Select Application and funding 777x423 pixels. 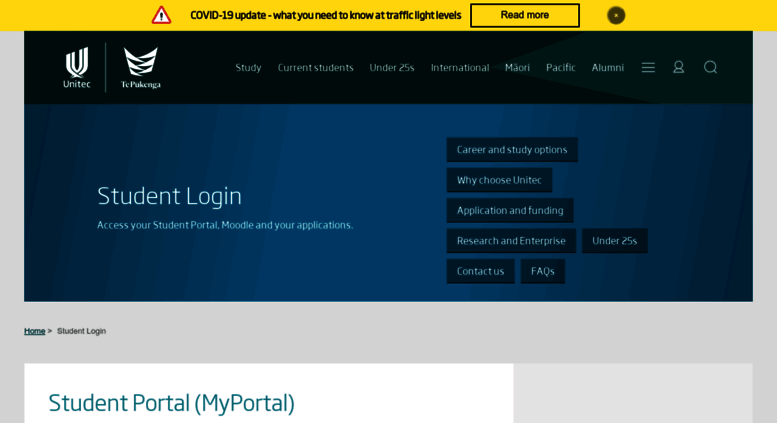coord(510,211)
